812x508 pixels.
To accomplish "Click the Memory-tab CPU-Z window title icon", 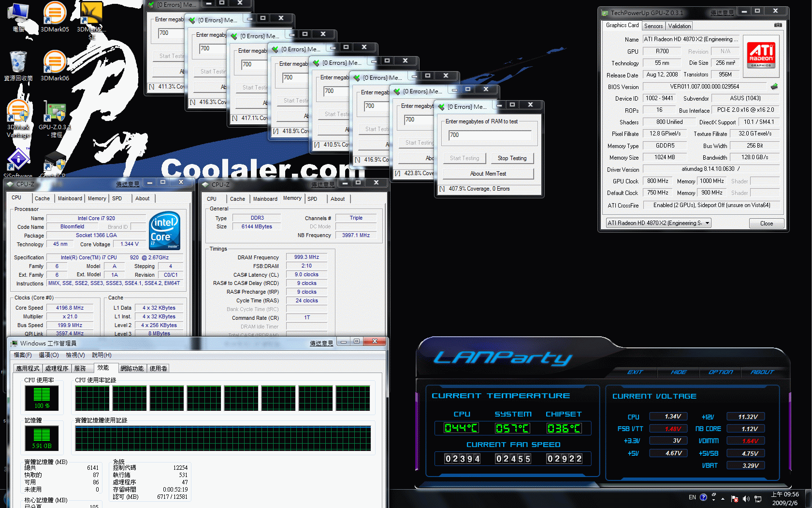I will tap(205, 184).
